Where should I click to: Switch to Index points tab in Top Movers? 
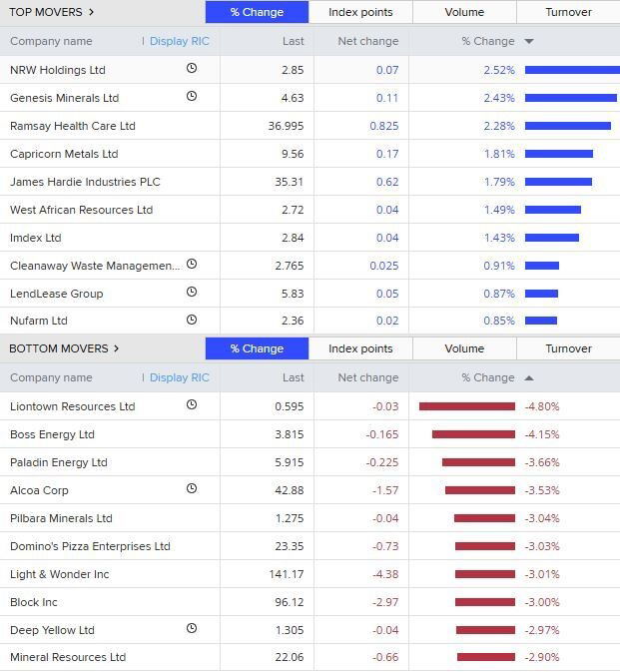360,12
